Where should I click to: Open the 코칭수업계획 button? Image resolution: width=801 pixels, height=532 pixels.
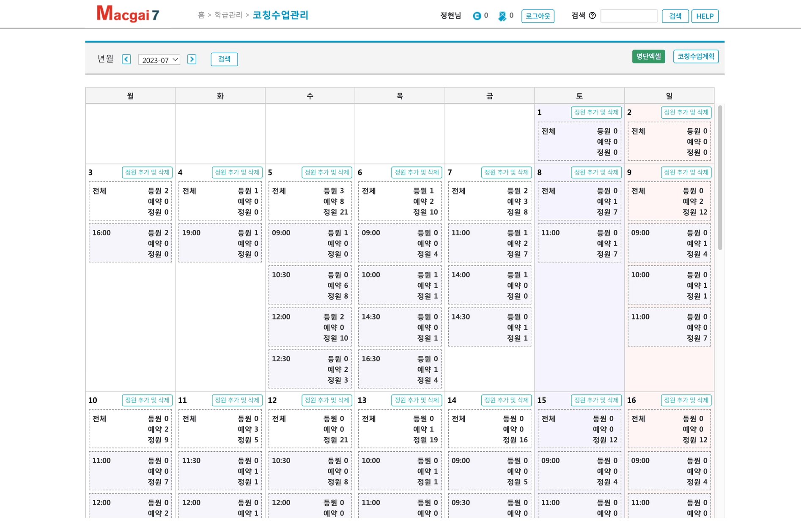tap(695, 57)
